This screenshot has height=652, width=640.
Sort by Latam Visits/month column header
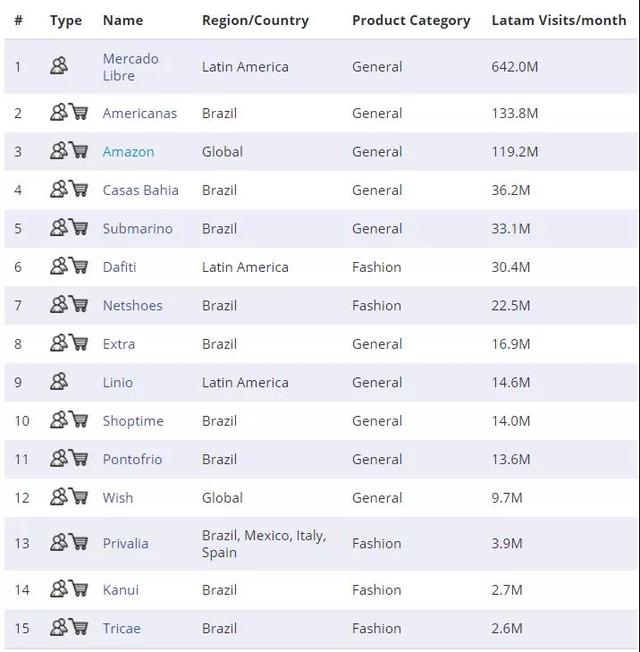click(558, 20)
